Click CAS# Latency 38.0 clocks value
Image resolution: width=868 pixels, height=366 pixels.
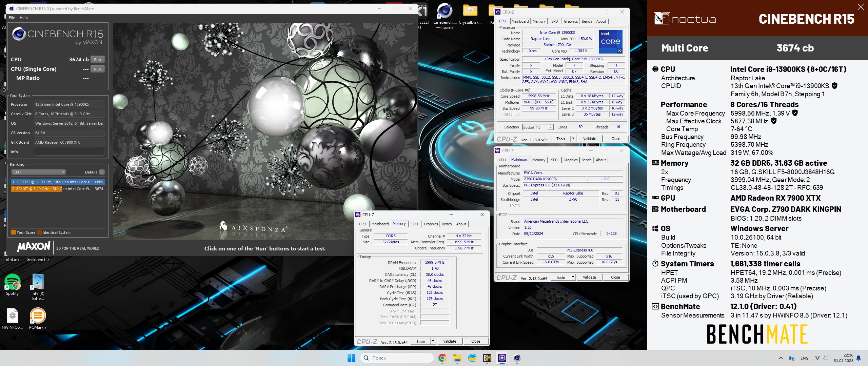[x=435, y=274]
